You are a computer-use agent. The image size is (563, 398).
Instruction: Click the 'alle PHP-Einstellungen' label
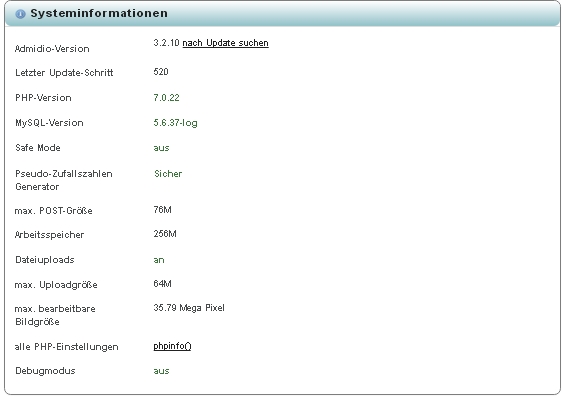point(66,347)
